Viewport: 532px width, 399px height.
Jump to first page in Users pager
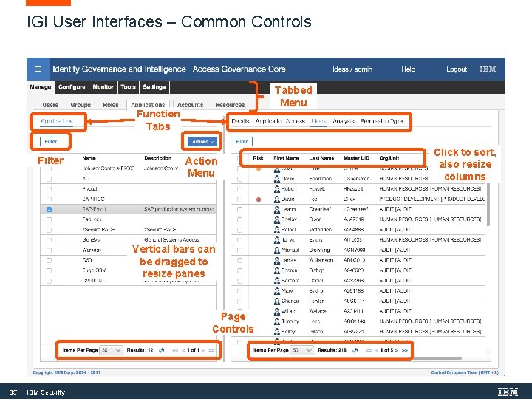coord(369,350)
